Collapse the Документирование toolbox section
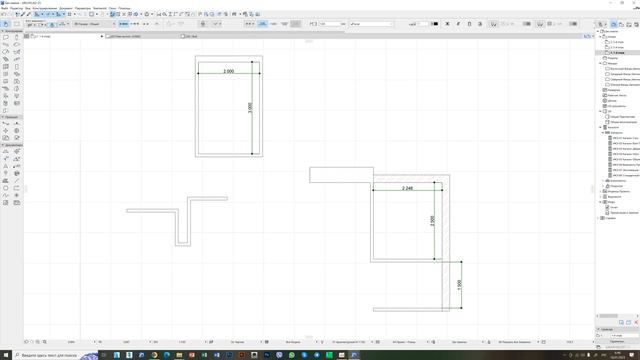This screenshot has width=640, height=360. [3, 145]
